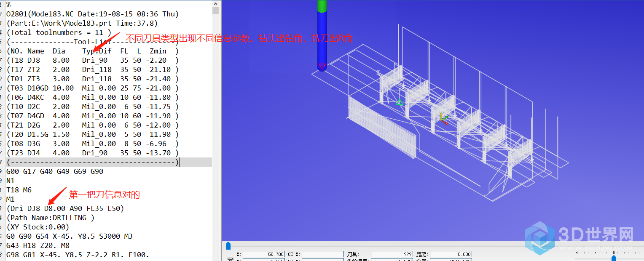
Task: Click the tool row "T07 D4GD 4.00"
Action: pyautogui.click(x=93, y=116)
